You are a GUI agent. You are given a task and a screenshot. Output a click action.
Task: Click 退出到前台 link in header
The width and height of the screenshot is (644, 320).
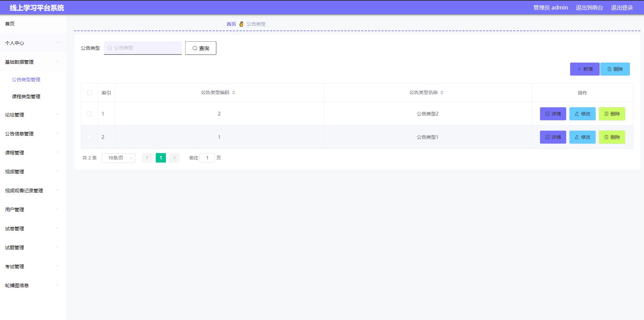click(589, 7)
